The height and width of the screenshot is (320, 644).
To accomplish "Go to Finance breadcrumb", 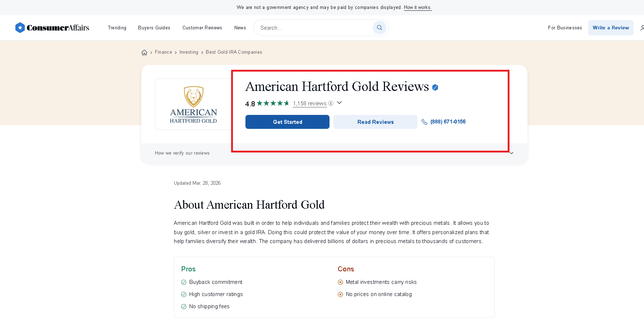I will tap(164, 52).
